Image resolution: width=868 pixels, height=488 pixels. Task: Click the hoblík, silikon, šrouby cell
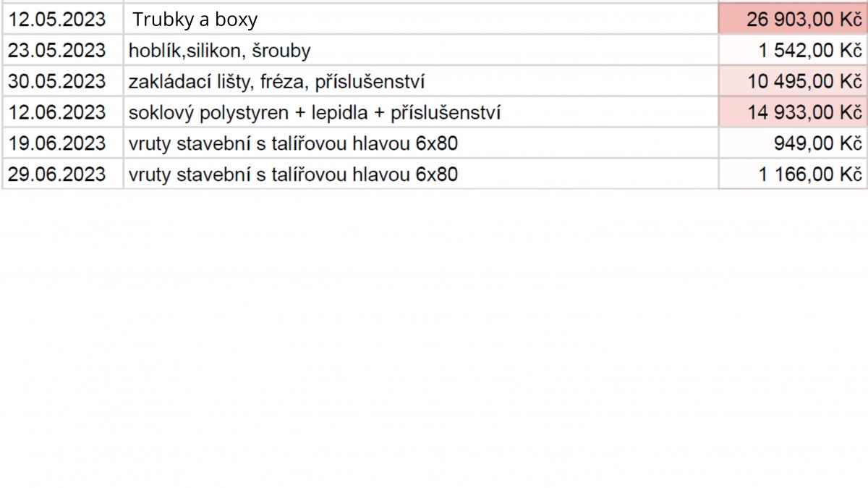point(421,50)
